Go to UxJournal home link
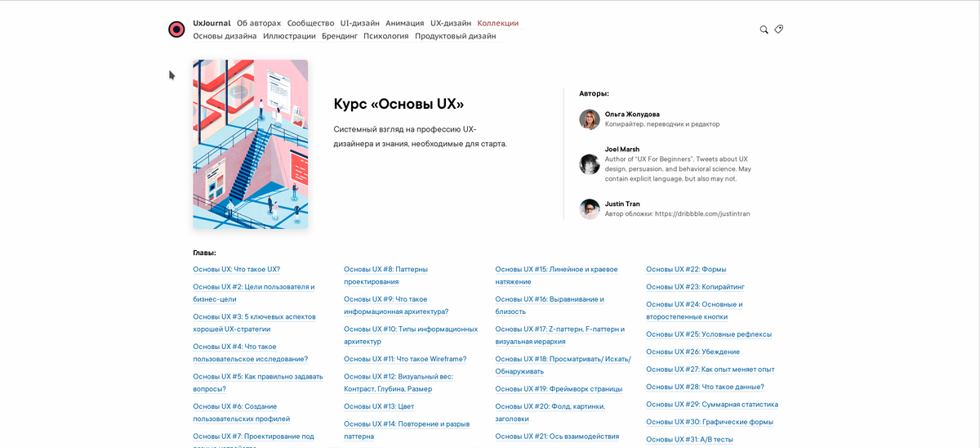Viewport: 980px width, 448px height. point(212,23)
